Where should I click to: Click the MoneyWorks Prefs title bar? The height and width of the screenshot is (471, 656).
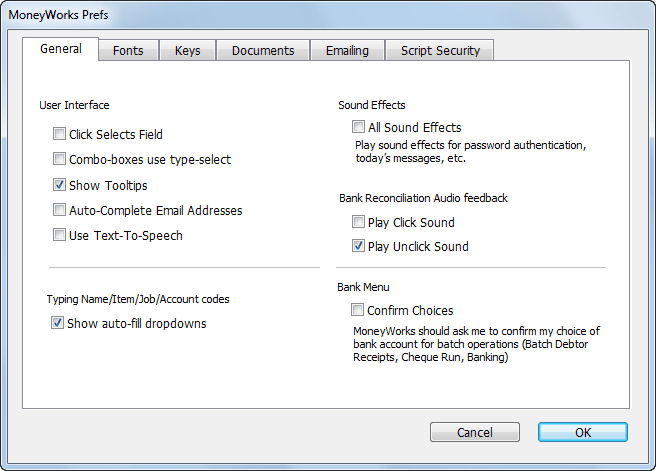pyautogui.click(x=328, y=15)
